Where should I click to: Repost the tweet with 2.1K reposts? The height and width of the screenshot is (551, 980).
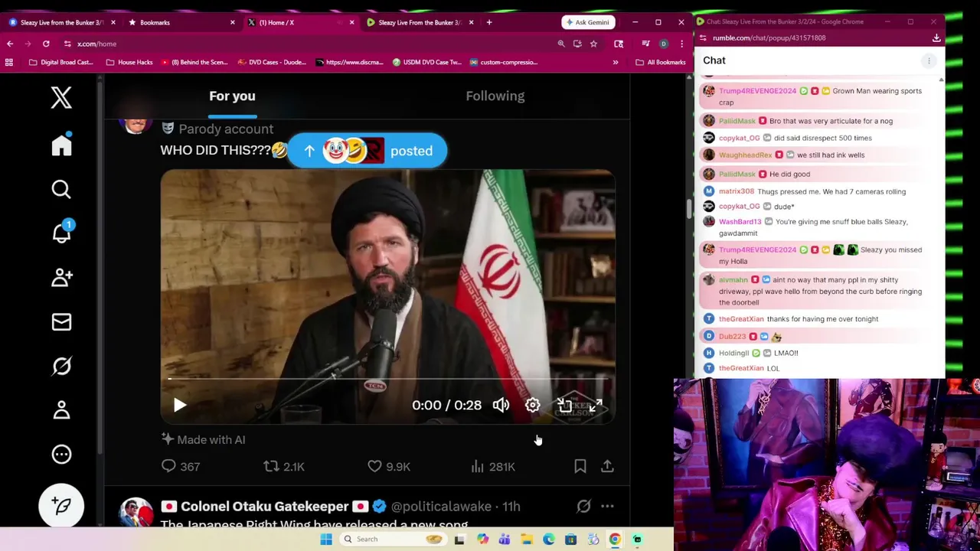pos(284,466)
